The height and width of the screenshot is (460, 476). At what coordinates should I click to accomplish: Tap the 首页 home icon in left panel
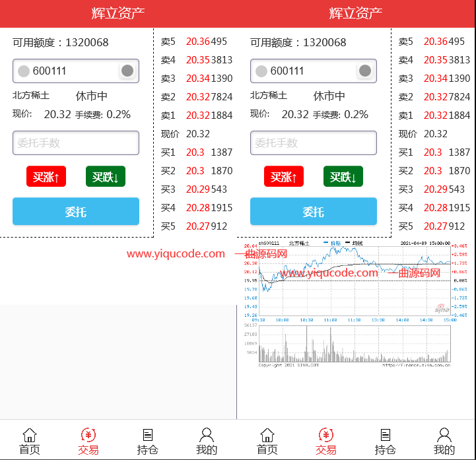29,436
